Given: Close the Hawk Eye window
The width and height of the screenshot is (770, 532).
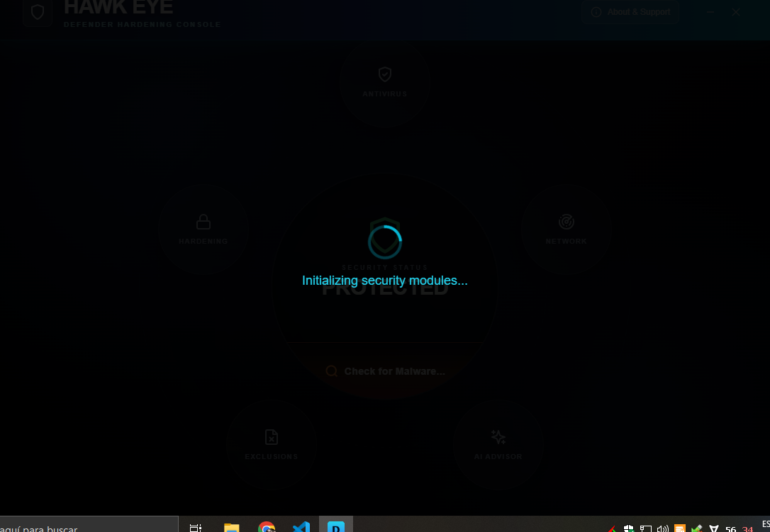Looking at the screenshot, I should pos(736,12).
